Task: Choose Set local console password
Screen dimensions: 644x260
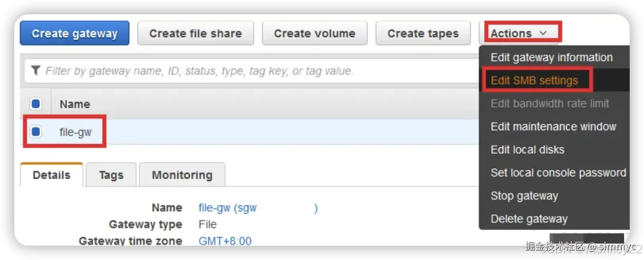Action: pyautogui.click(x=558, y=173)
